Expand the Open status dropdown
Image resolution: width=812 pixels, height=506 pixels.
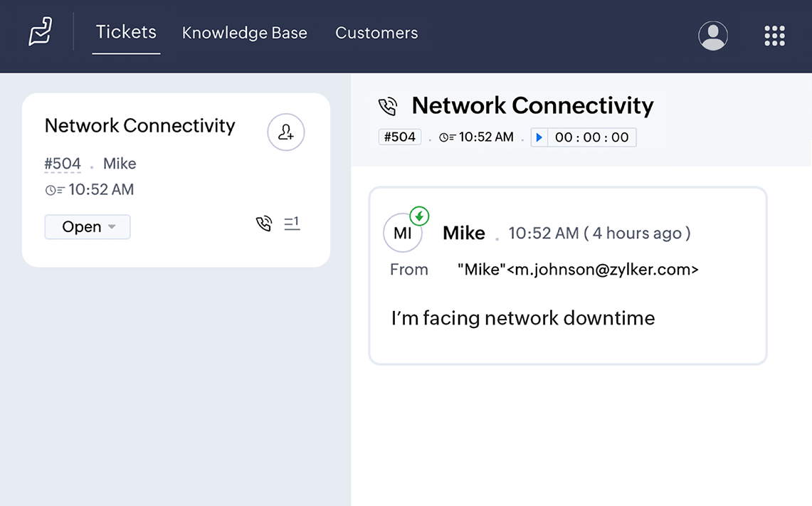(87, 227)
